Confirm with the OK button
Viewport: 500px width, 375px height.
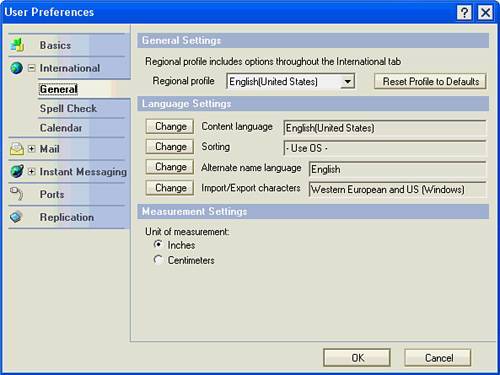pyautogui.click(x=357, y=358)
